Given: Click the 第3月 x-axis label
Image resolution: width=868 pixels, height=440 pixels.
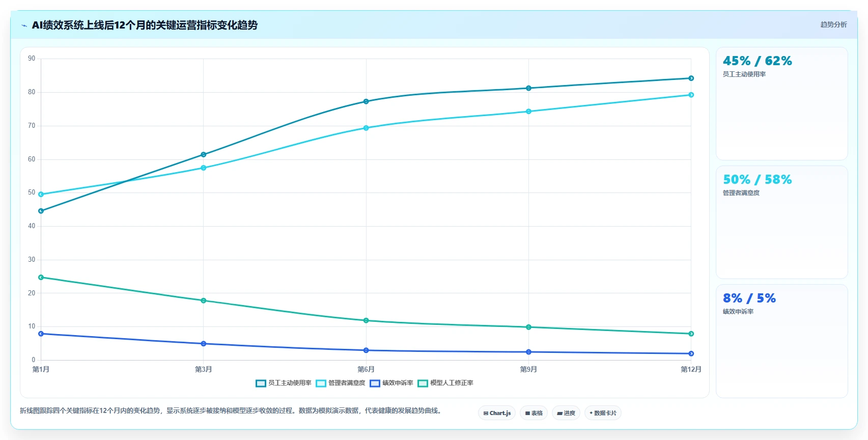Looking at the screenshot, I should point(204,369).
